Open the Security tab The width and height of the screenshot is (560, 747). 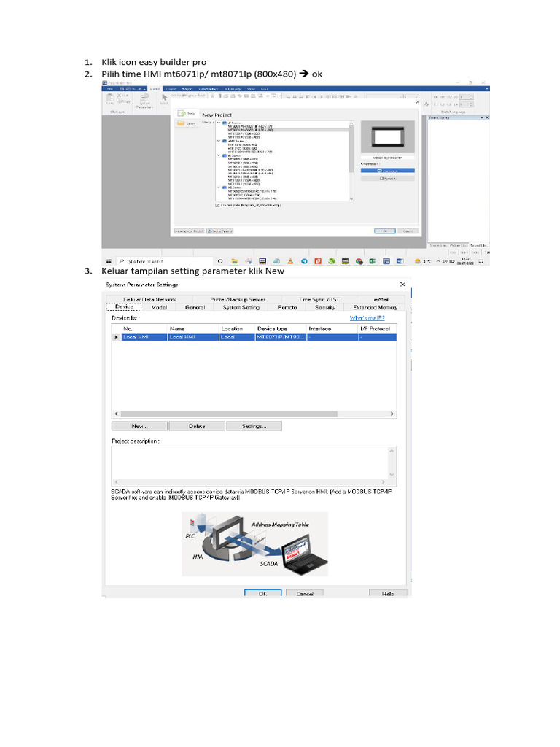point(325,307)
